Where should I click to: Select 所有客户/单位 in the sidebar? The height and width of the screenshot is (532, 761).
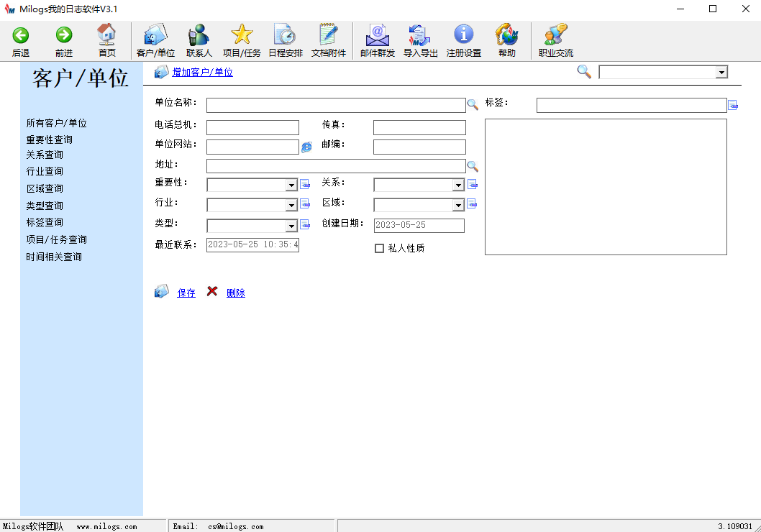pyautogui.click(x=56, y=123)
